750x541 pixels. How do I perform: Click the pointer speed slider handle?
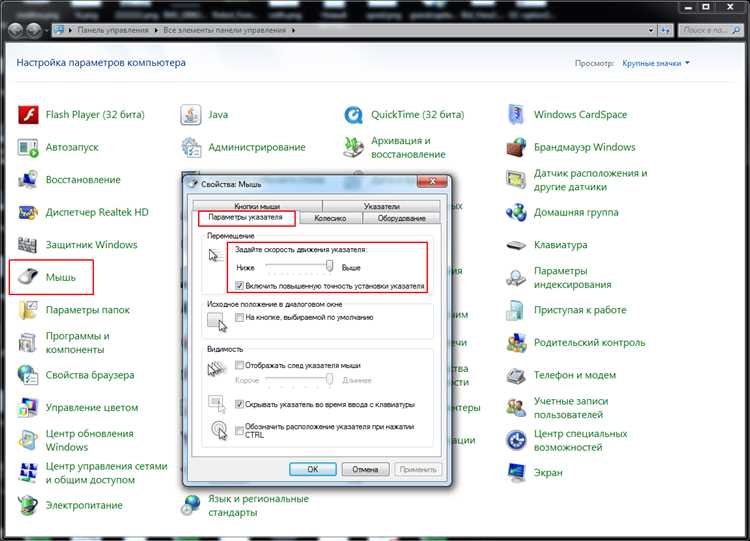(329, 265)
